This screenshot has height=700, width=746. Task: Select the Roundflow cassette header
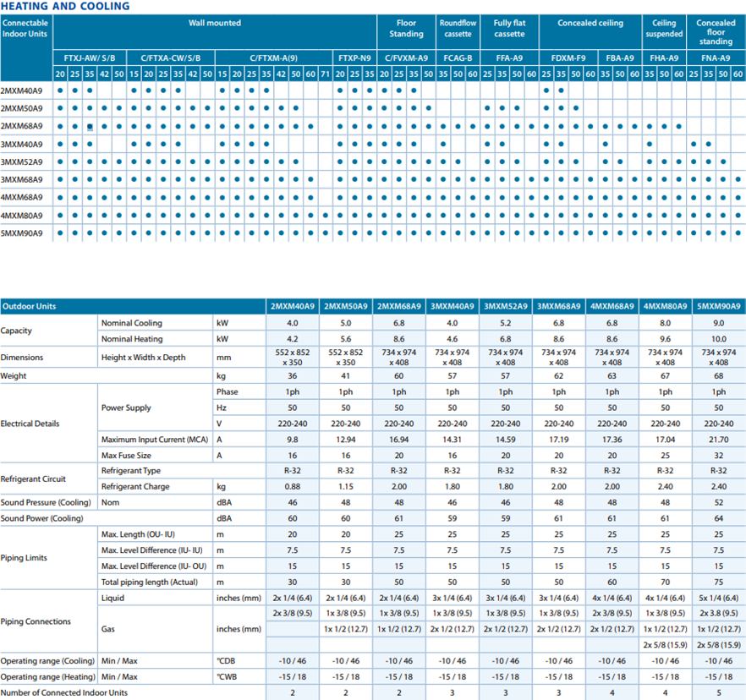pos(458,29)
